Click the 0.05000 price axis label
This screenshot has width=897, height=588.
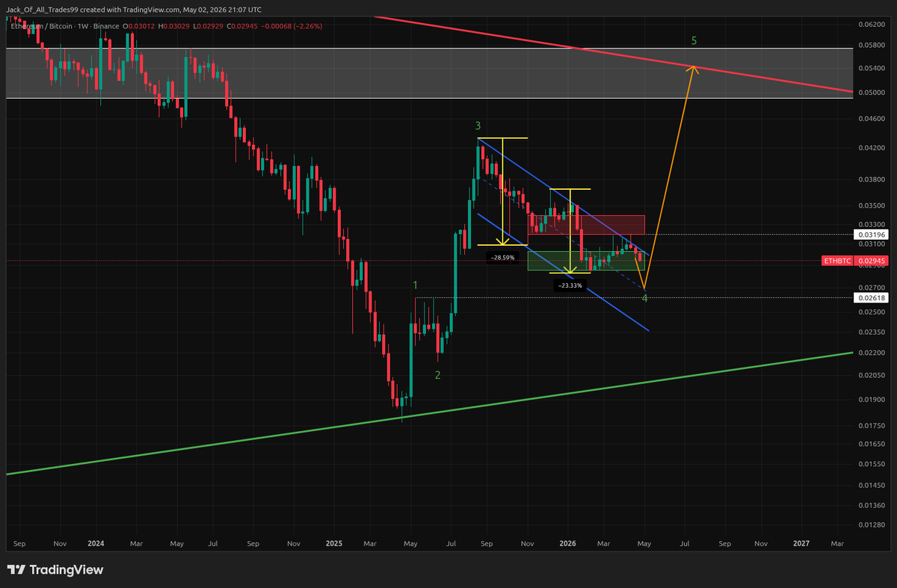[x=871, y=93]
